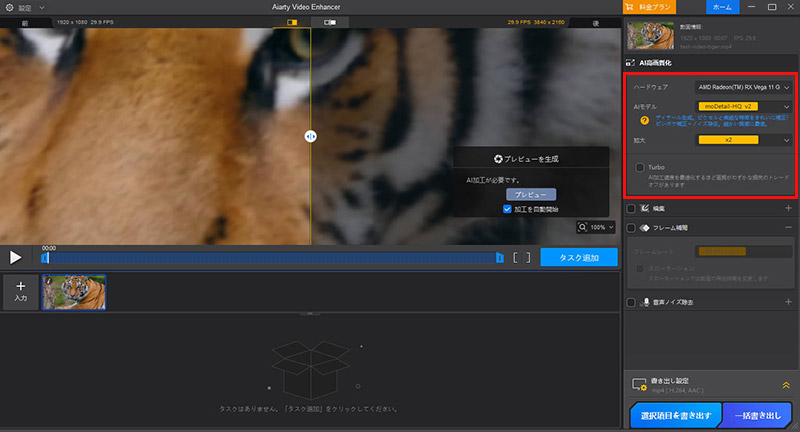The image size is (800, 432).
Task: Enable the Turbo checkbox
Action: tap(639, 167)
